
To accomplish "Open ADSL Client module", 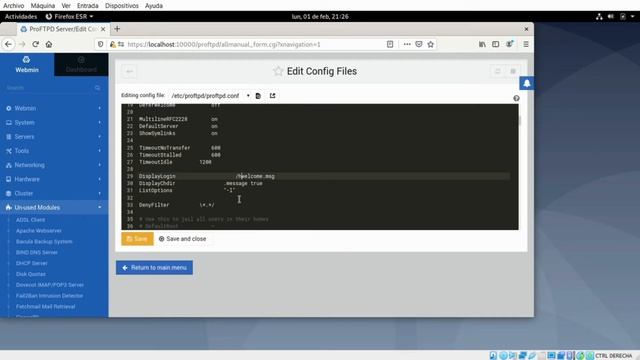I will point(31,220).
